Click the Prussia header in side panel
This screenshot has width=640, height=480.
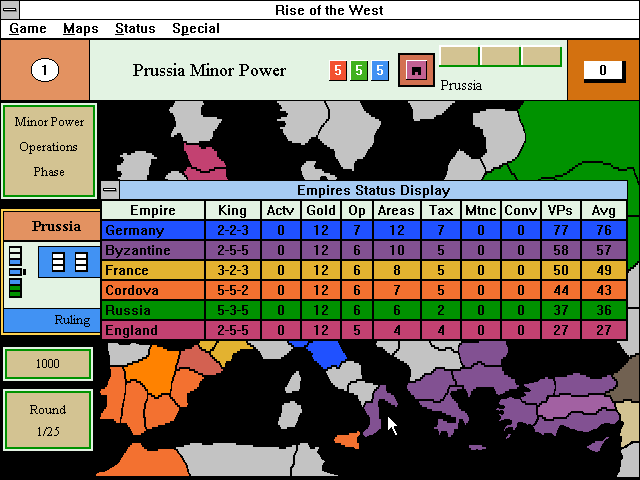pos(52,226)
